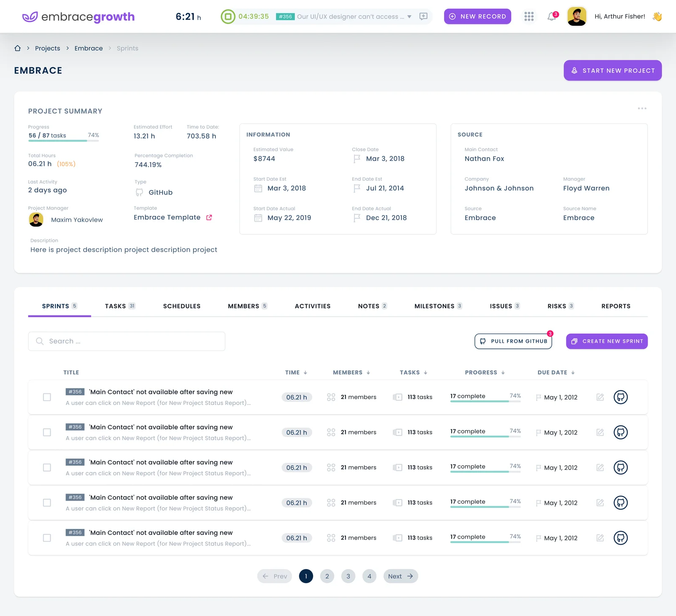Open the apps grid menu icon
This screenshot has height=616, width=676.
click(x=529, y=16)
